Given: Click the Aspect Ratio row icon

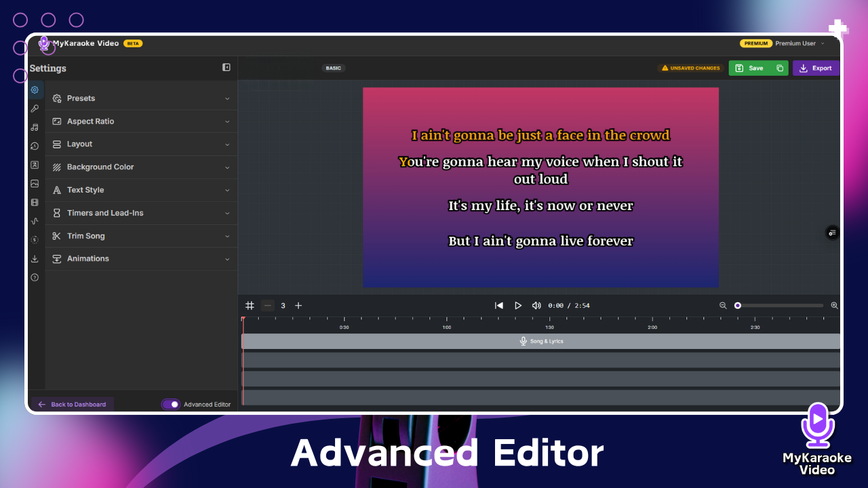Looking at the screenshot, I should point(57,121).
